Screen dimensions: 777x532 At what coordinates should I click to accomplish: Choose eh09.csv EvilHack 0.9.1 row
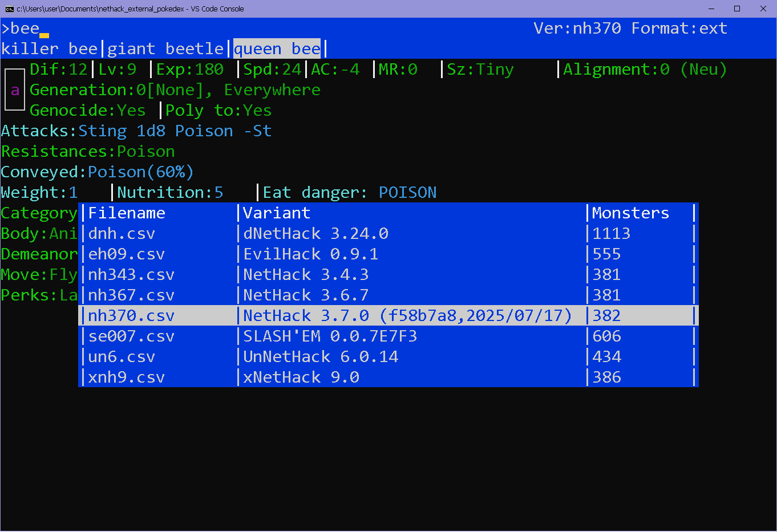tap(388, 254)
